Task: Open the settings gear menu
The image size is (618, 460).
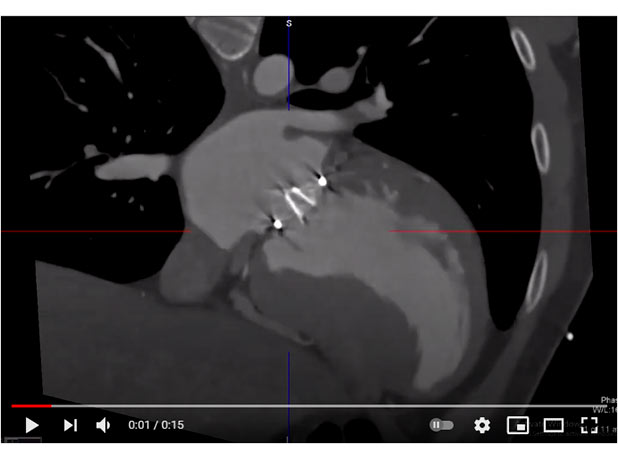Action: 482,425
